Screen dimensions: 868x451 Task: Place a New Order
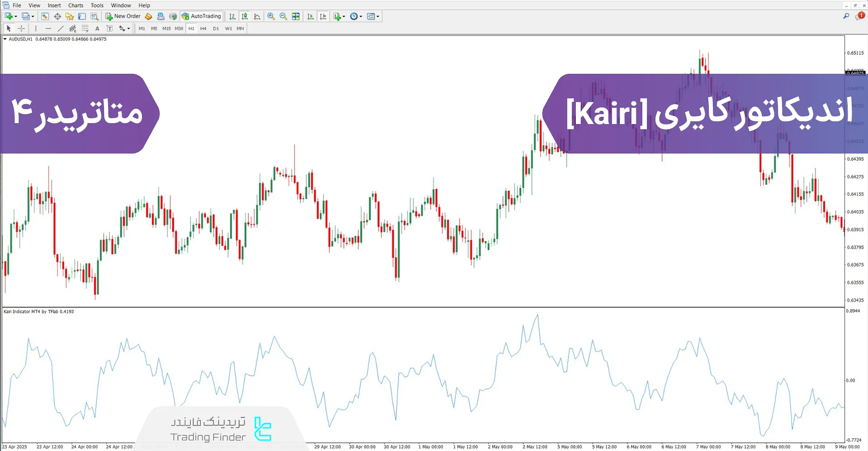click(122, 16)
